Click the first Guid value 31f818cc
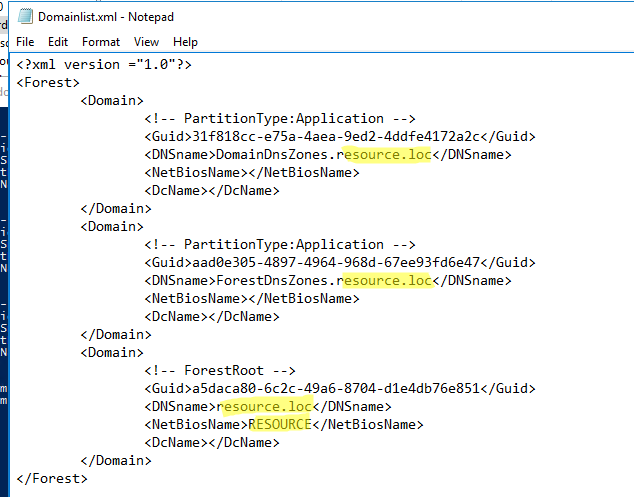Image resolution: width=634 pixels, height=497 pixels. 336,137
